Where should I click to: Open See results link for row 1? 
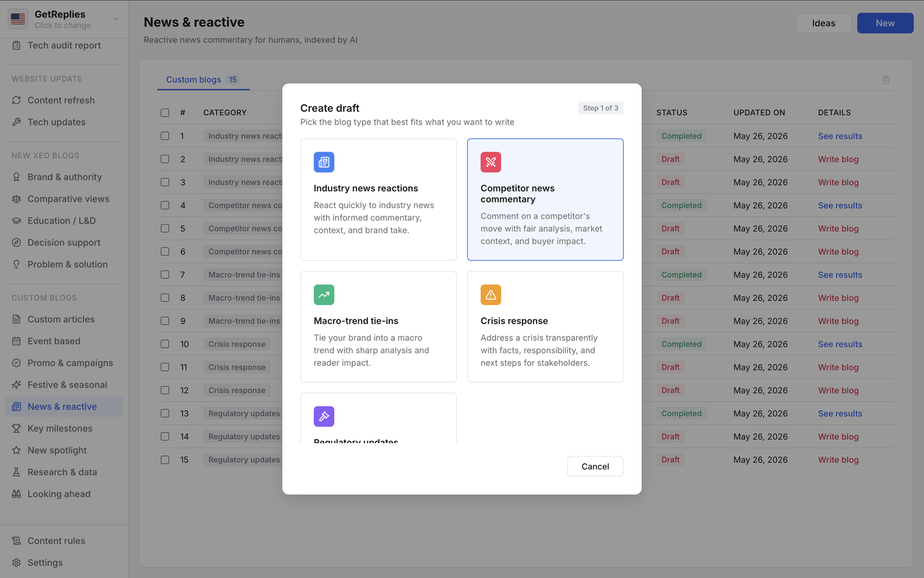click(840, 136)
